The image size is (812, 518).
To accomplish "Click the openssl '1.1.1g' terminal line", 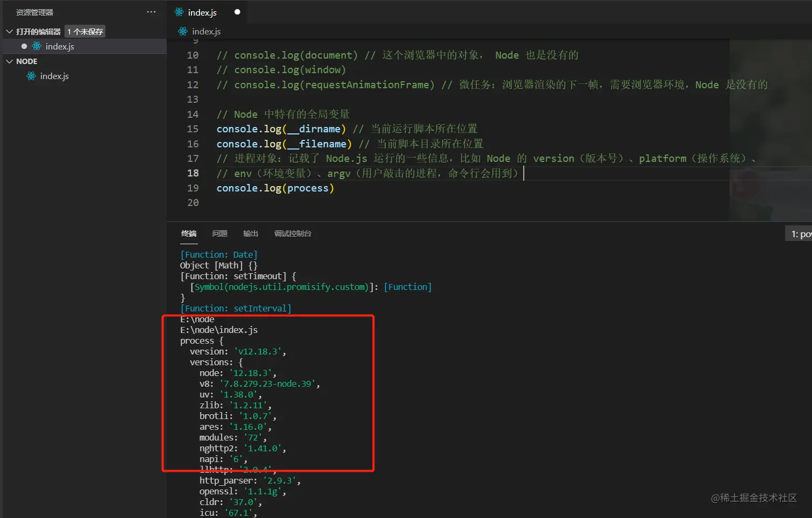I will [x=243, y=491].
